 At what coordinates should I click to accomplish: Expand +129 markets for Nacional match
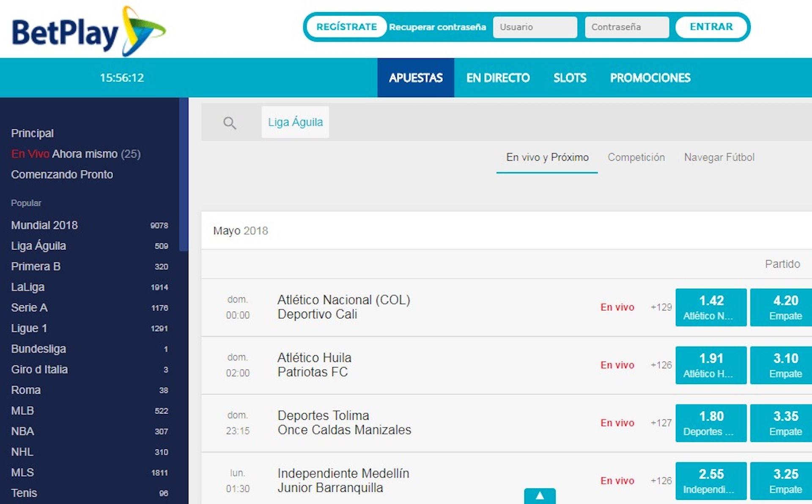coord(661,307)
